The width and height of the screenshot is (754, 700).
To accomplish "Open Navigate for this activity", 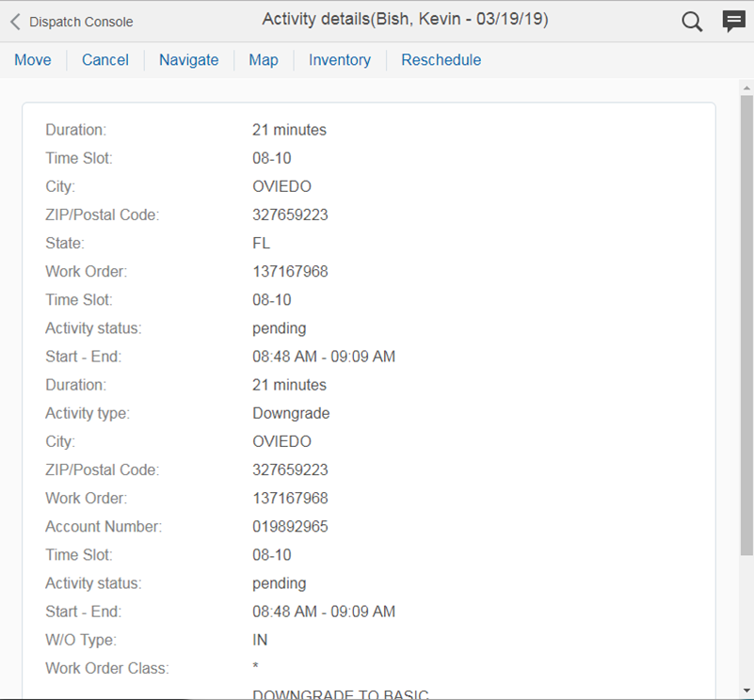I will (x=189, y=60).
